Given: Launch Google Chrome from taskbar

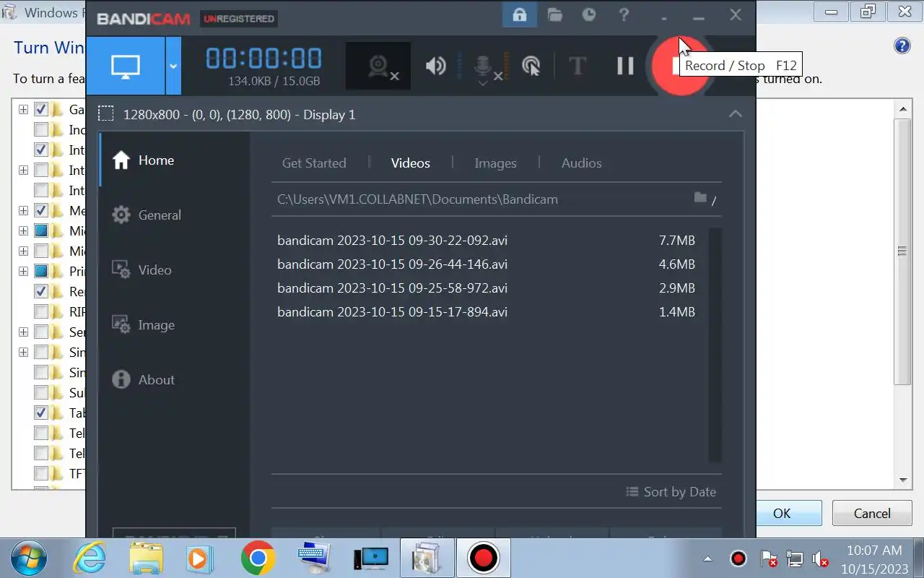Looking at the screenshot, I should click(x=258, y=558).
